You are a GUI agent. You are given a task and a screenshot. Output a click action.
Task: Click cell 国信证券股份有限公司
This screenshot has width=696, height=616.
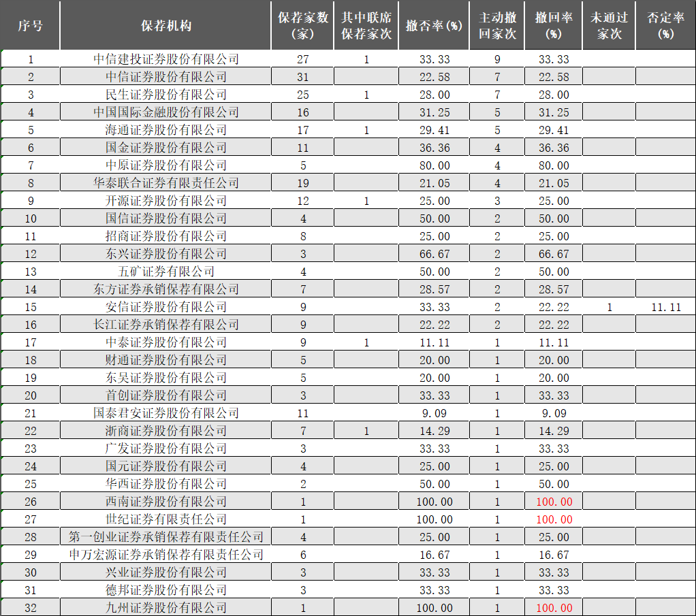(165, 218)
